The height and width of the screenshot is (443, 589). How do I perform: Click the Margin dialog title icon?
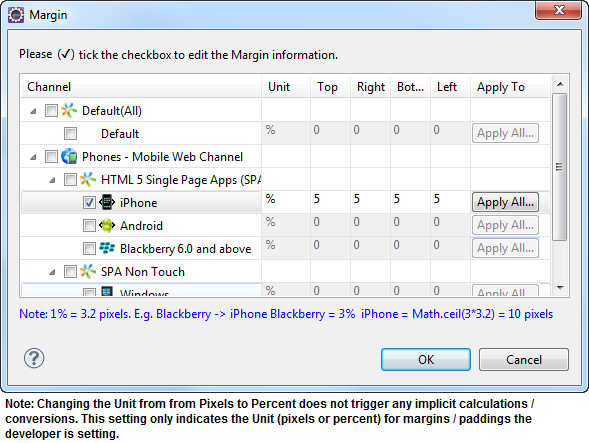[x=16, y=15]
